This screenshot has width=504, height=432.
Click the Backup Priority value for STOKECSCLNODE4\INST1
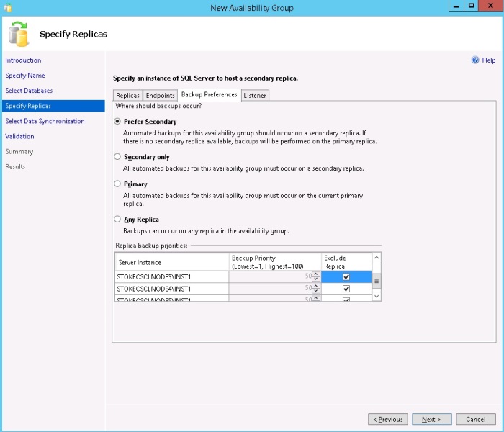coord(271,289)
